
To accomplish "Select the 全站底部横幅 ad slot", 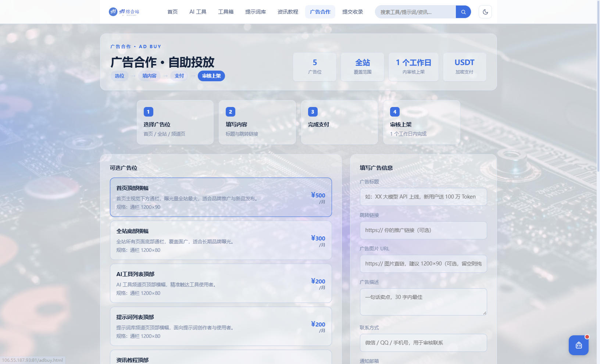I will tap(221, 240).
